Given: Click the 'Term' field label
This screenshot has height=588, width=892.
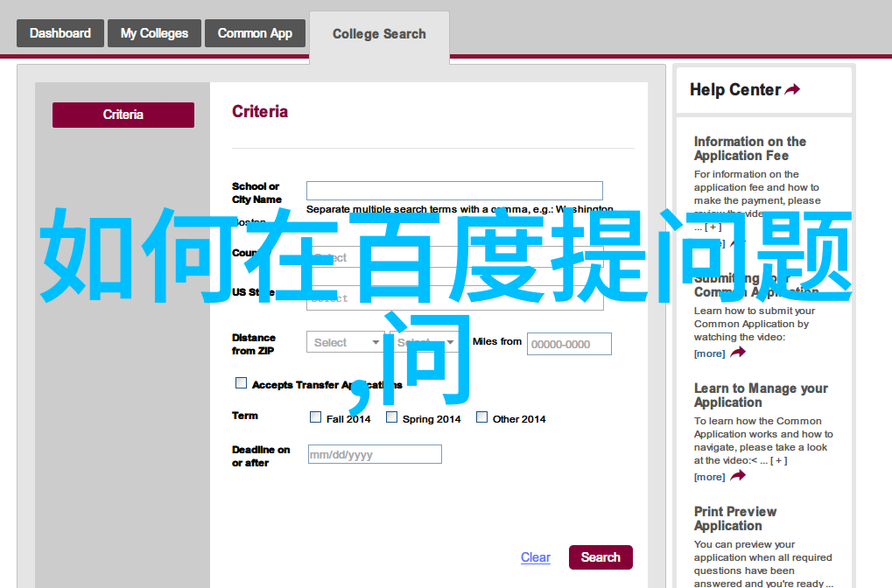Looking at the screenshot, I should 244,416.
